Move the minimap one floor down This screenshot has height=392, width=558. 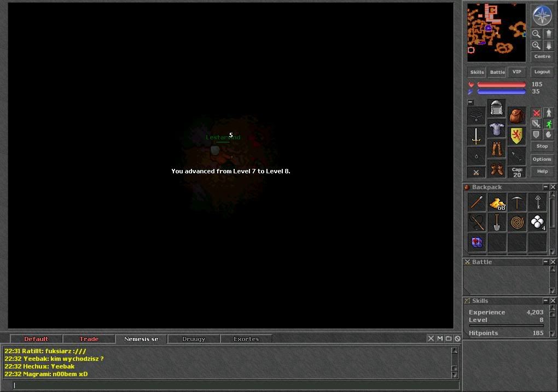(x=548, y=45)
